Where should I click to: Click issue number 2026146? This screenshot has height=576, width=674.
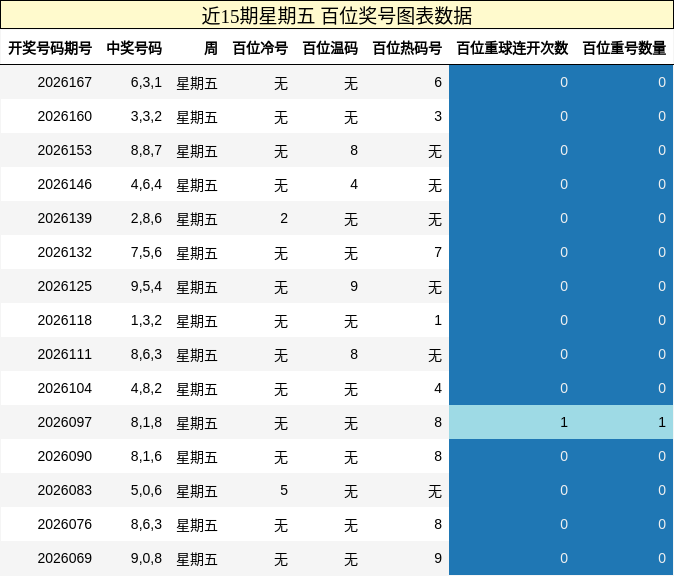(64, 184)
